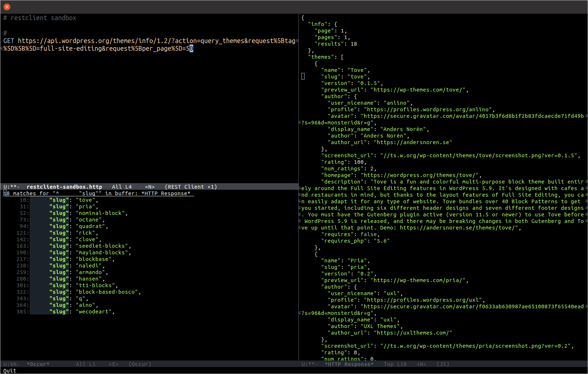Click the "display_name": "Anders Norén" line
This screenshot has height=374, width=588.
(378, 129)
